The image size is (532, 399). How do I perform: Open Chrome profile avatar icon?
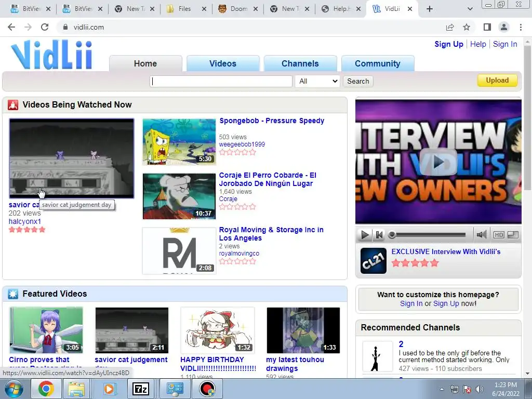[x=504, y=27]
